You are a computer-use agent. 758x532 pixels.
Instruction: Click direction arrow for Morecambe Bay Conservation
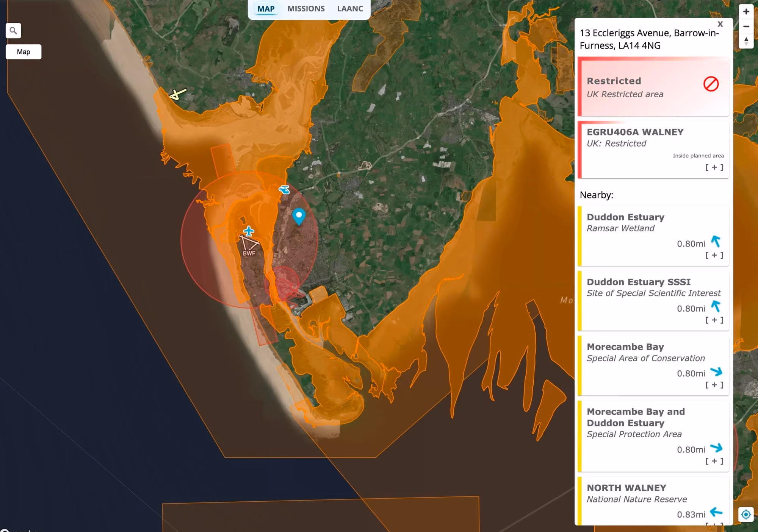(716, 371)
